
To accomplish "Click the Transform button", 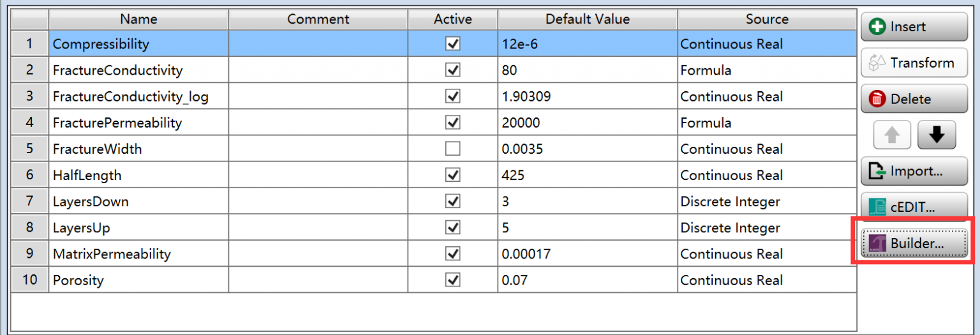I will (914, 63).
